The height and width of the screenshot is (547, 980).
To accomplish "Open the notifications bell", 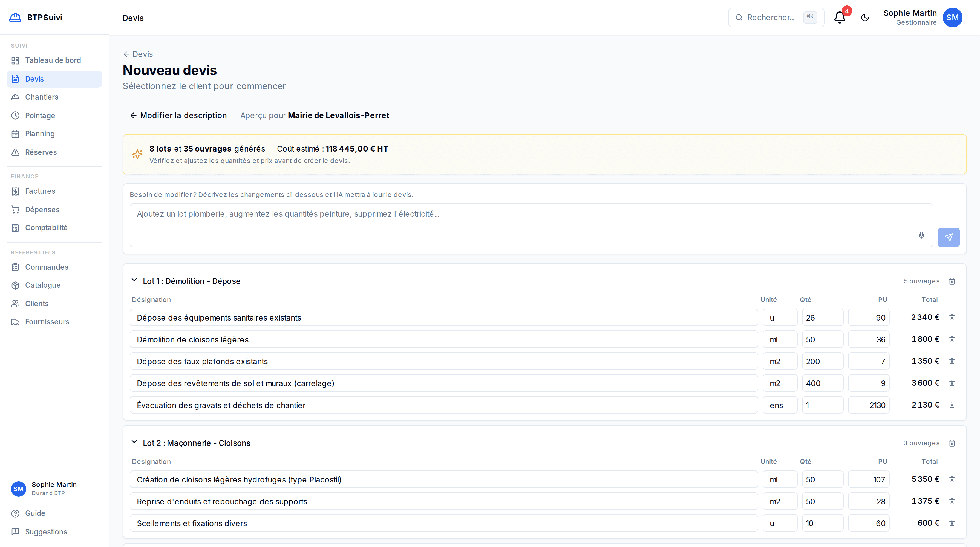I will pyautogui.click(x=840, y=18).
